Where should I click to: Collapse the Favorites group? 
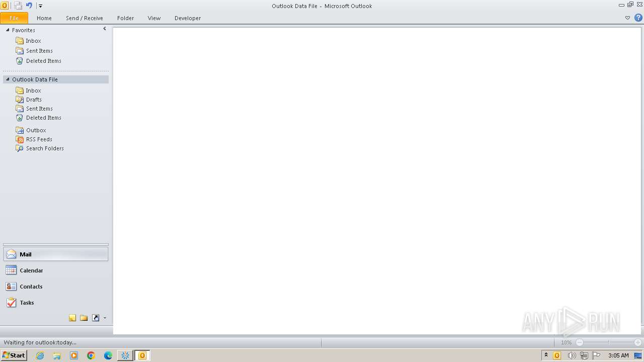point(8,30)
